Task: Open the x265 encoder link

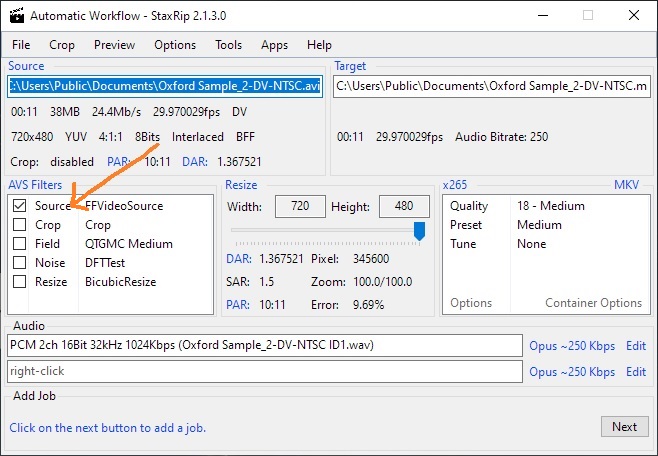Action: point(454,185)
